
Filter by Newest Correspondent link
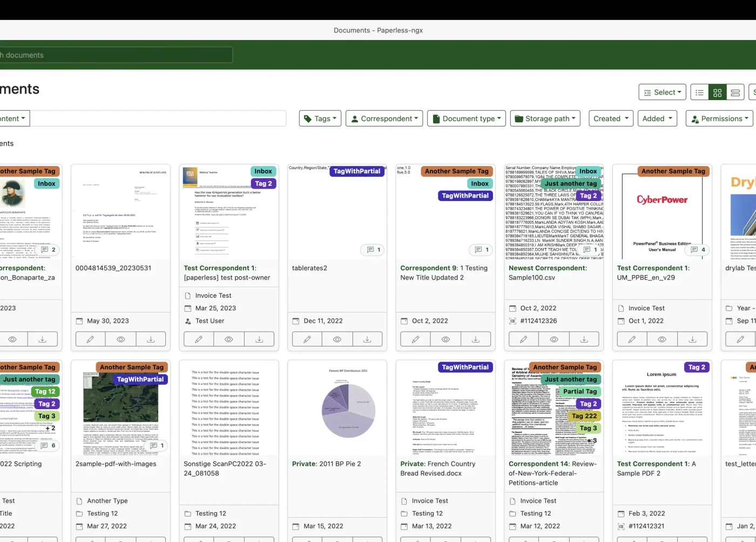click(x=548, y=268)
